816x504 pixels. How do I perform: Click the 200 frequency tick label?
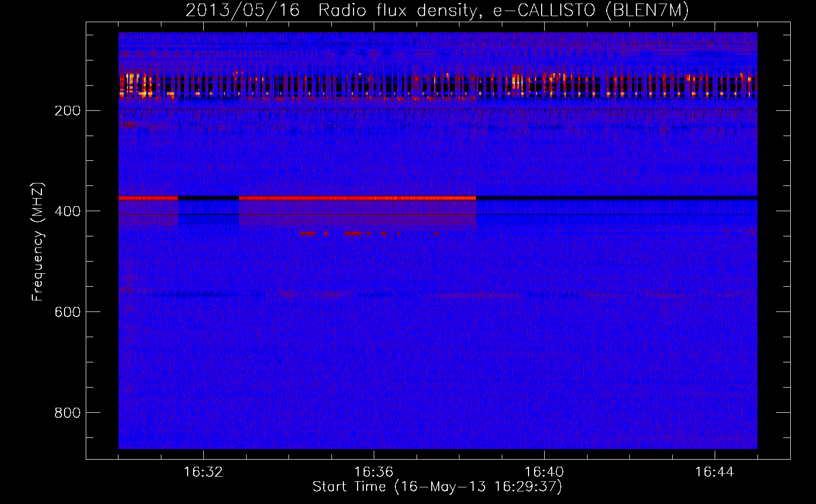pyautogui.click(x=68, y=110)
